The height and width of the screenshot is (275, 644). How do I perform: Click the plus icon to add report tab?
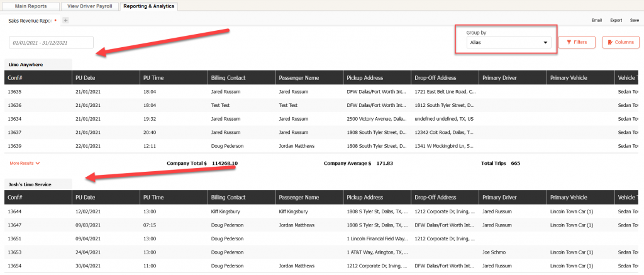pyautogui.click(x=66, y=20)
